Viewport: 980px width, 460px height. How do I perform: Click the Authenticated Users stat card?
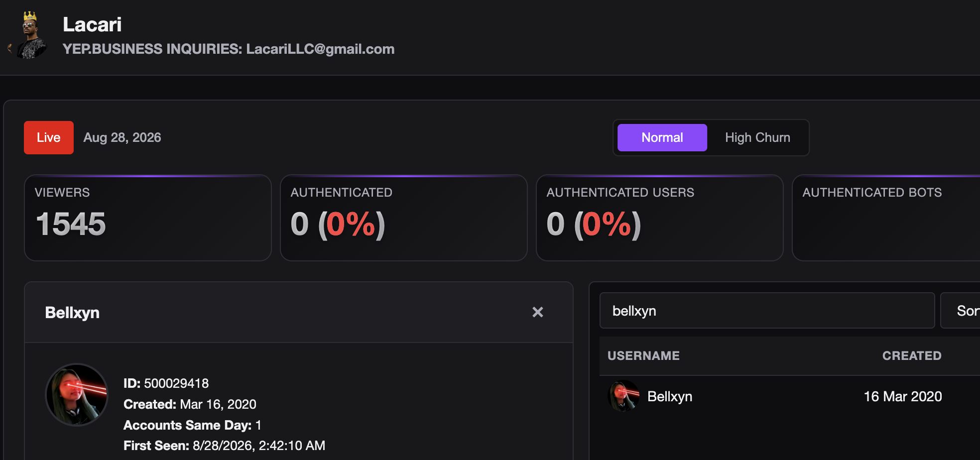660,218
